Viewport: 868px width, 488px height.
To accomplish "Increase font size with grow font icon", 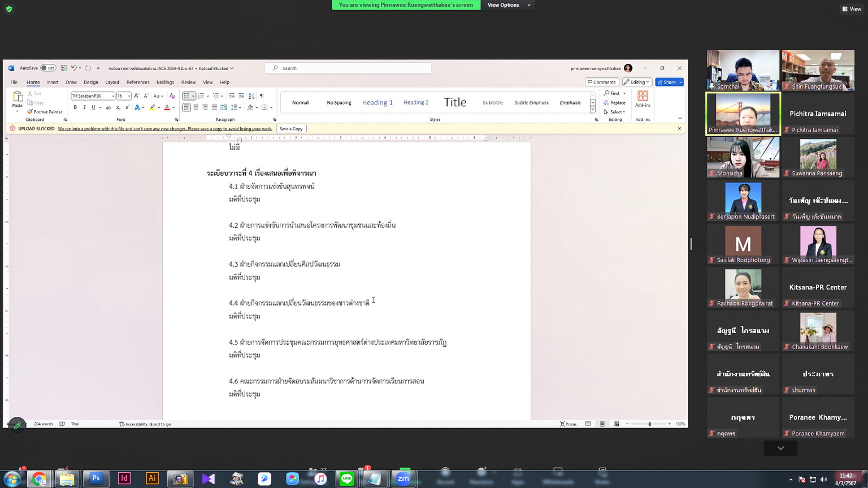I will (x=137, y=96).
